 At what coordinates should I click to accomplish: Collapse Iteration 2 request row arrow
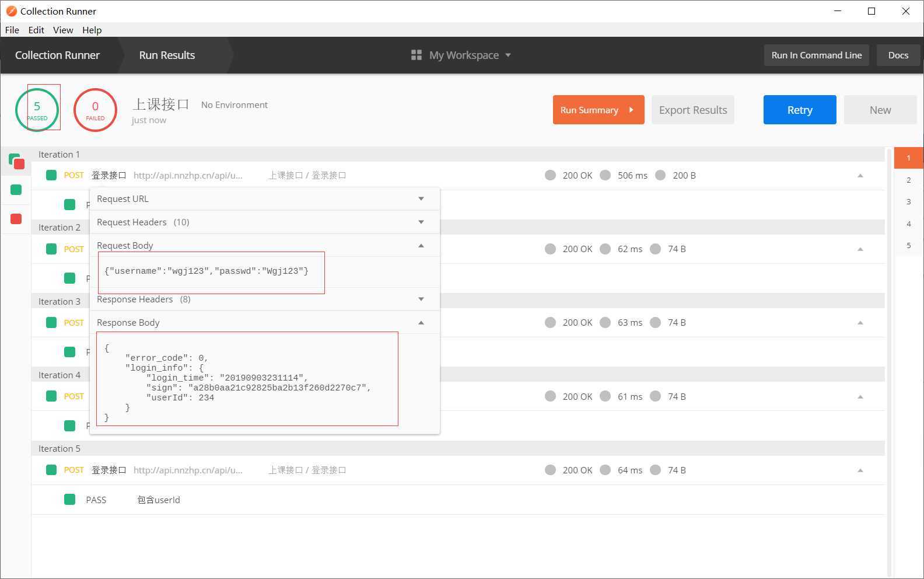(860, 249)
